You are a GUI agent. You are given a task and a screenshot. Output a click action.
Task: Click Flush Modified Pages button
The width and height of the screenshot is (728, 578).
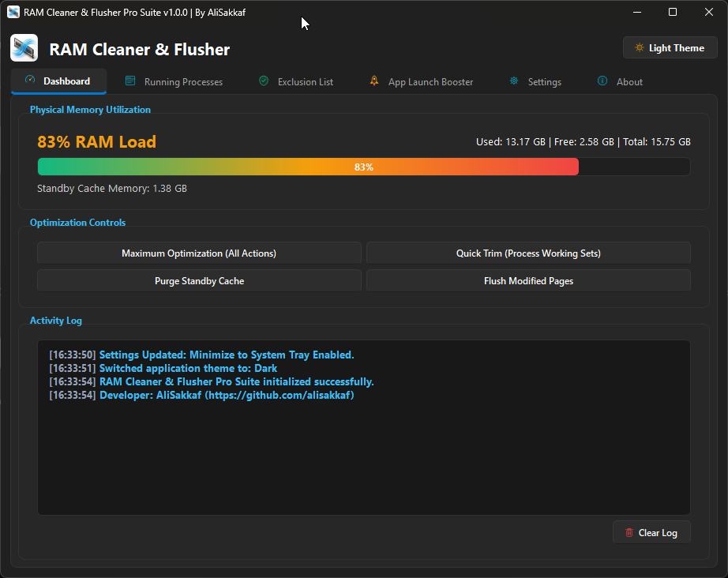[x=528, y=281]
